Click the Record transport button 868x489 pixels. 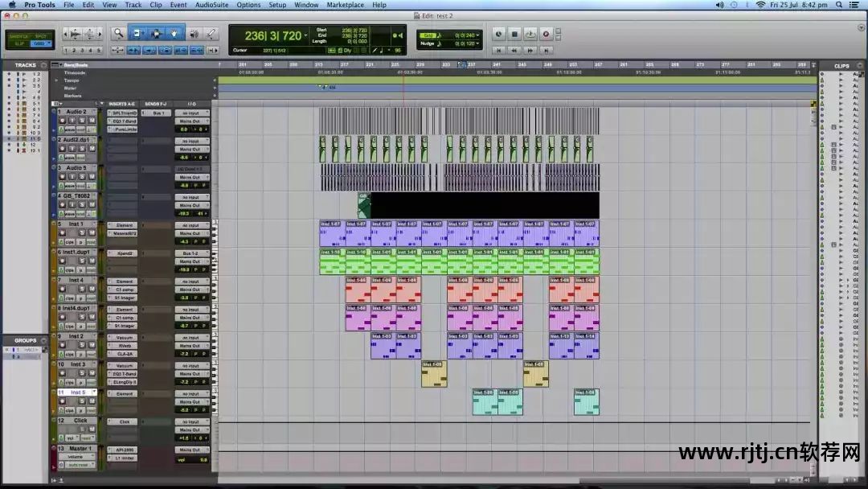click(546, 34)
